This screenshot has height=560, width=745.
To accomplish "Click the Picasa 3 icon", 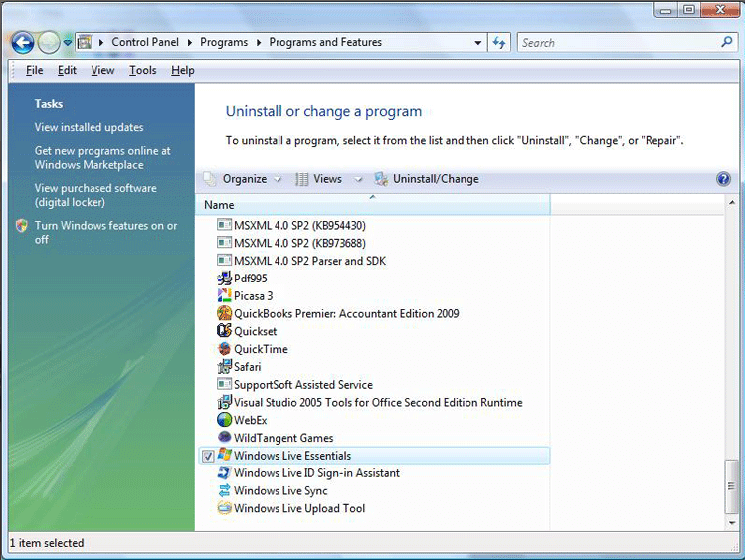I will [224, 295].
